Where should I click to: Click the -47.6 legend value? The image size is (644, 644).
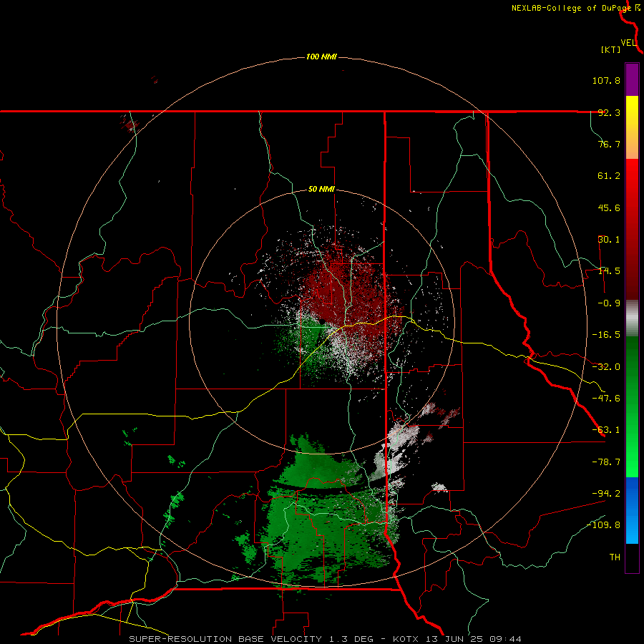[x=606, y=399]
